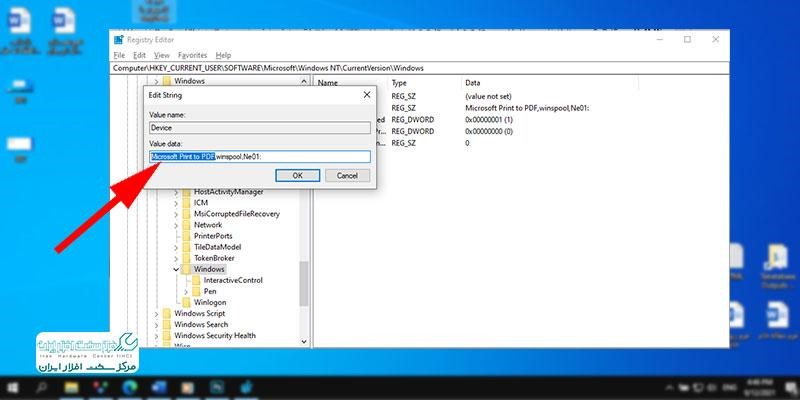Click the selected Windows key folder icon
This screenshot has height=400, width=800.
click(x=187, y=269)
